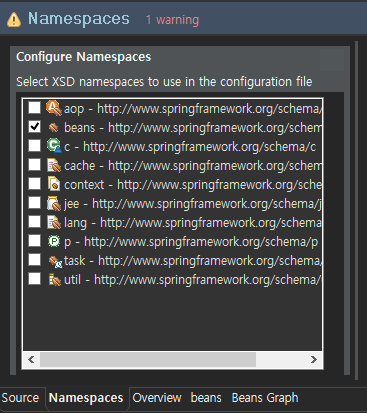Check the p namespace checkbox
The image size is (367, 413).
tap(34, 241)
